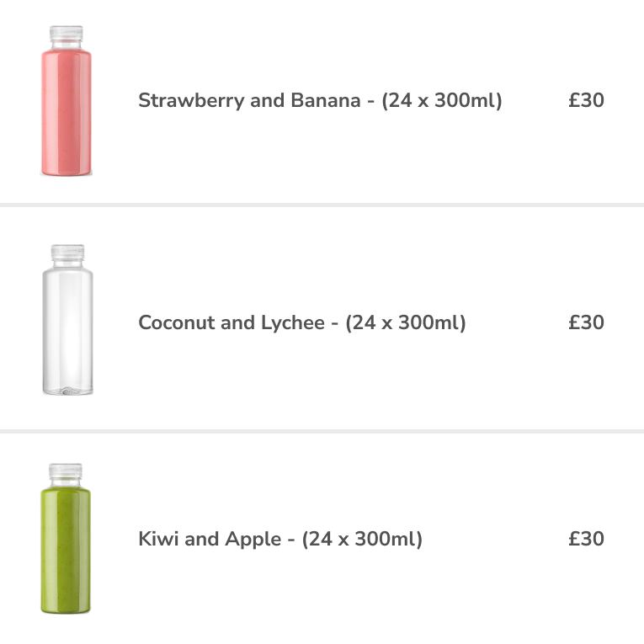This screenshot has width=644, height=644.
Task: Select the (24 x 300ml) text in the Strawberry row
Action: [x=441, y=101]
